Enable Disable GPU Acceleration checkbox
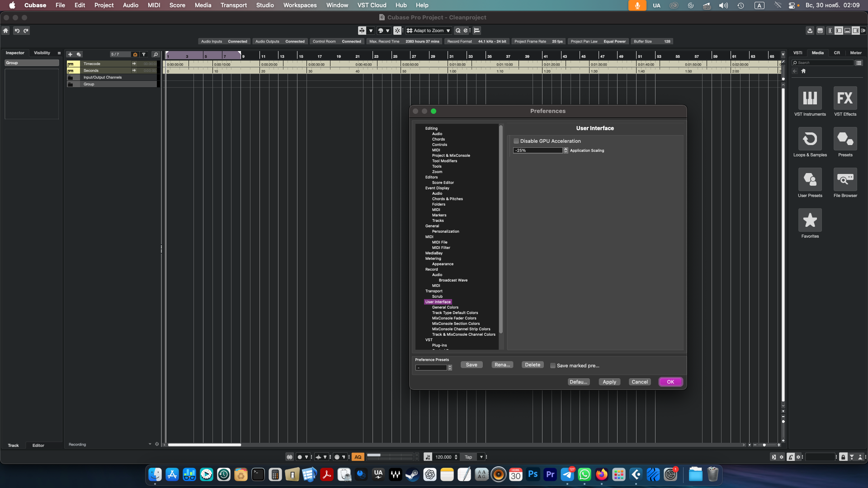Viewport: 868px width, 488px height. tap(516, 141)
